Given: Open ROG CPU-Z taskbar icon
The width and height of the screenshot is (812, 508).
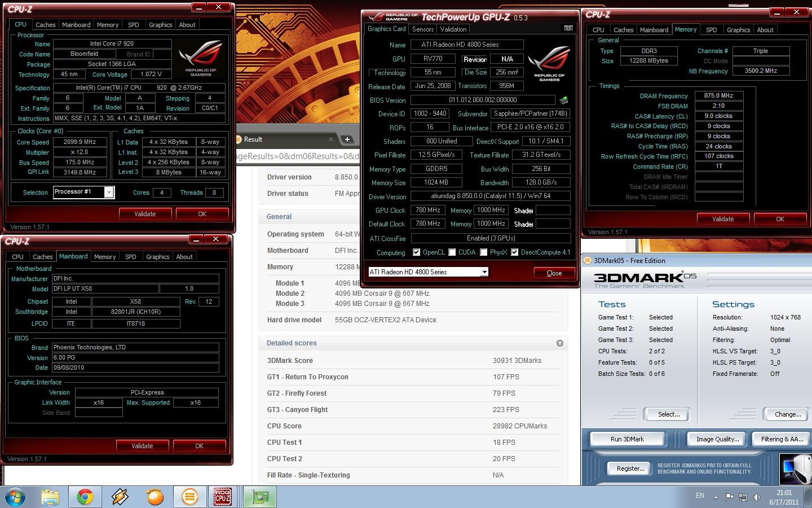Looking at the screenshot, I should (x=223, y=497).
